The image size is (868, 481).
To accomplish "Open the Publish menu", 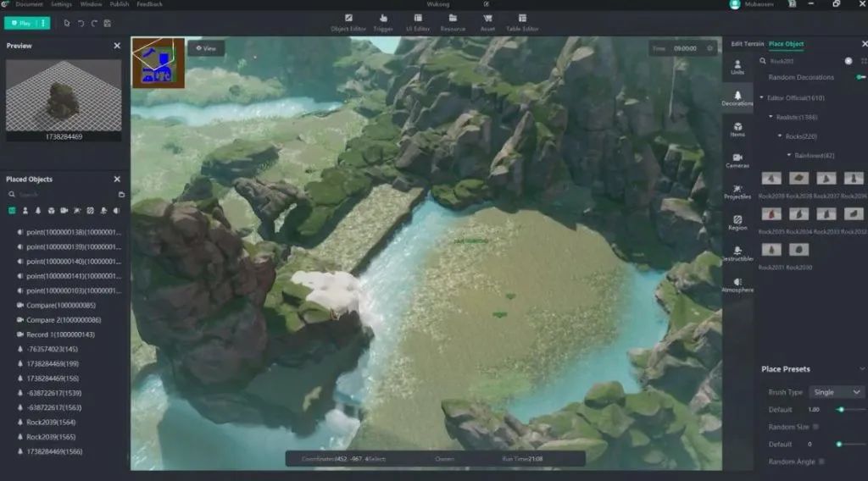I will pyautogui.click(x=120, y=4).
